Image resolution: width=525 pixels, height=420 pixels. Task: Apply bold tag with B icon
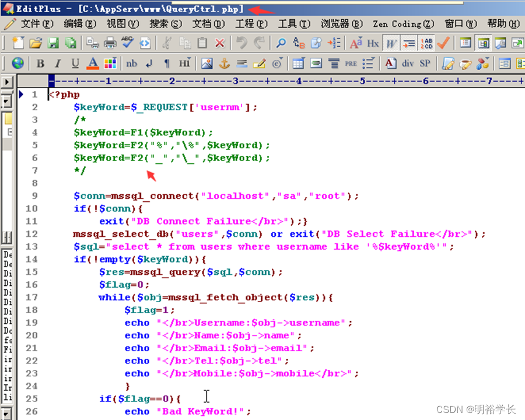coord(40,63)
